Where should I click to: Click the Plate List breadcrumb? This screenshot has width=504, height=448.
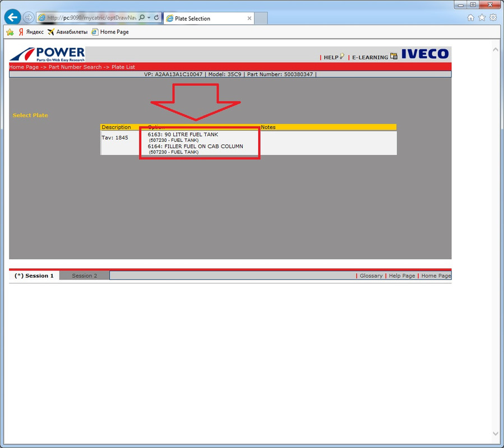pos(123,67)
